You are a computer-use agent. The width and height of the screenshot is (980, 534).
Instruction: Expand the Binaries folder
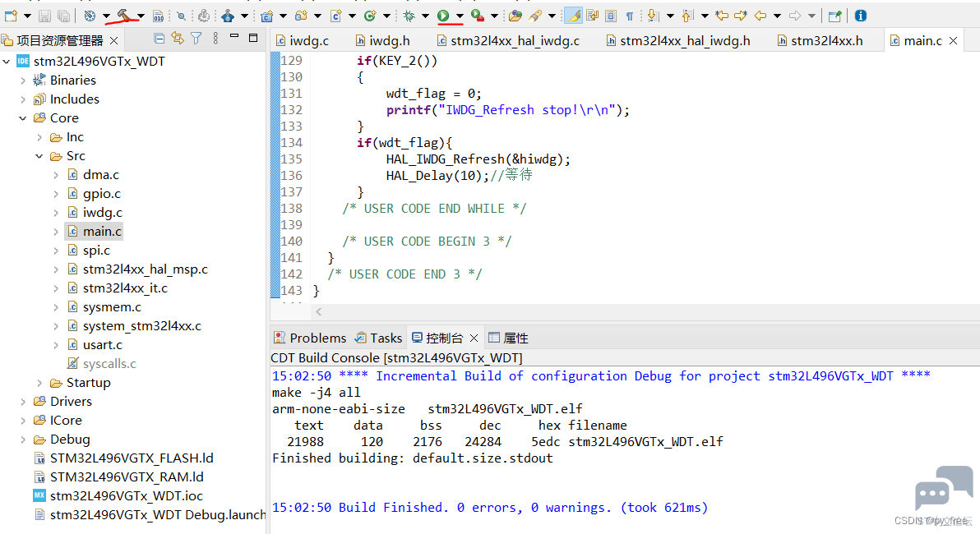tap(23, 80)
